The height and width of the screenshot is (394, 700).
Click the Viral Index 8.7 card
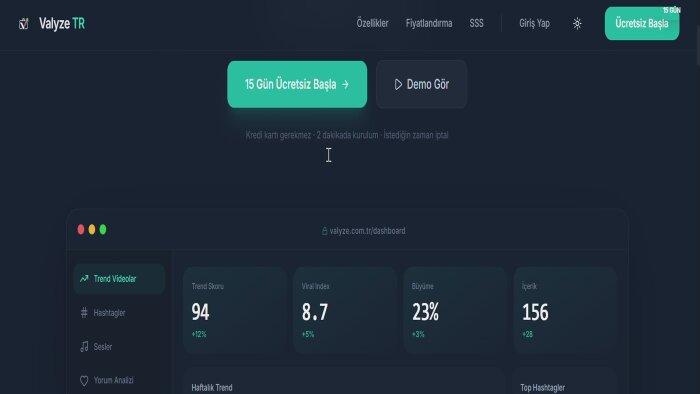pyautogui.click(x=345, y=310)
